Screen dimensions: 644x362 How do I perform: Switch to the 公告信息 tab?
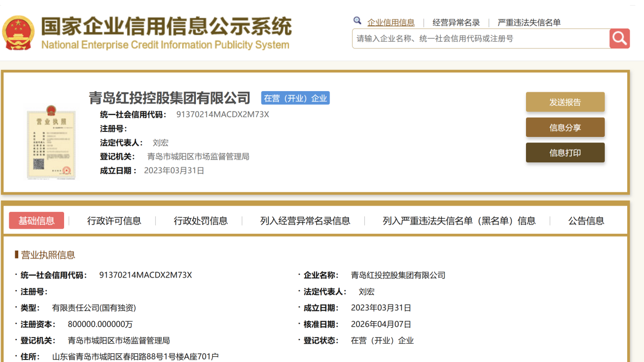pyautogui.click(x=586, y=220)
